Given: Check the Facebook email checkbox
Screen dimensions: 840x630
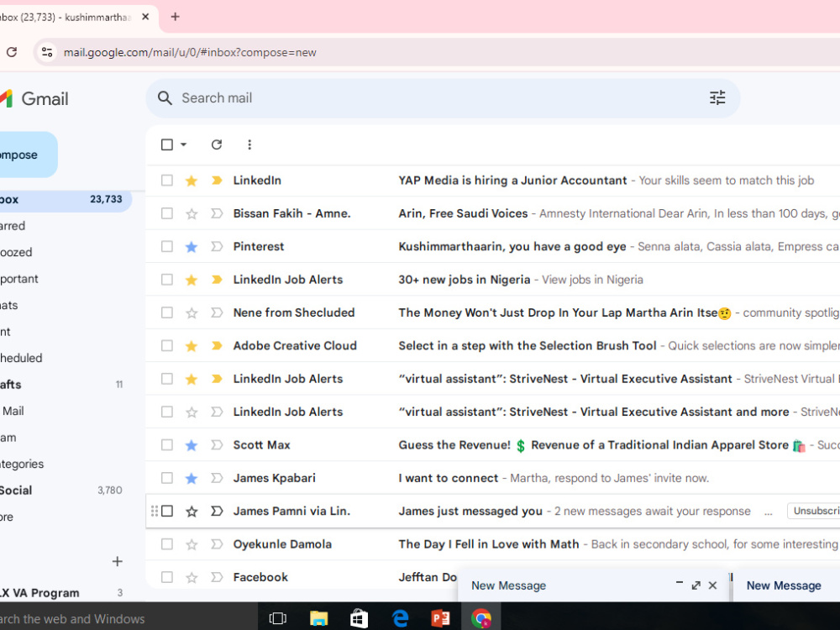Looking at the screenshot, I should point(167,577).
